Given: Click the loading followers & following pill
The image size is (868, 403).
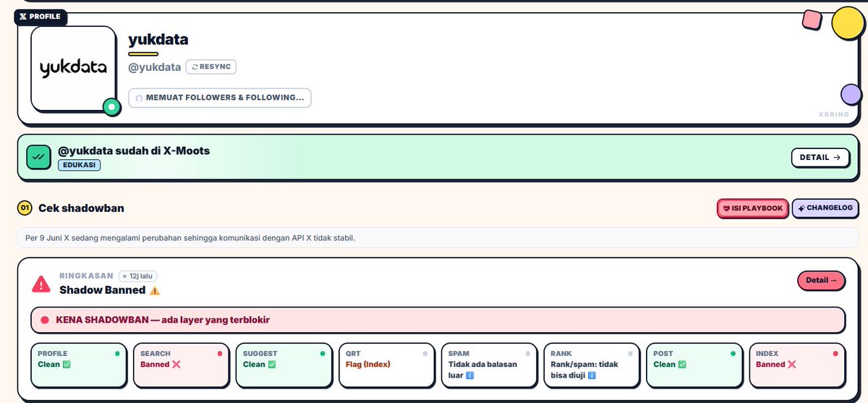Looking at the screenshot, I should pos(220,98).
